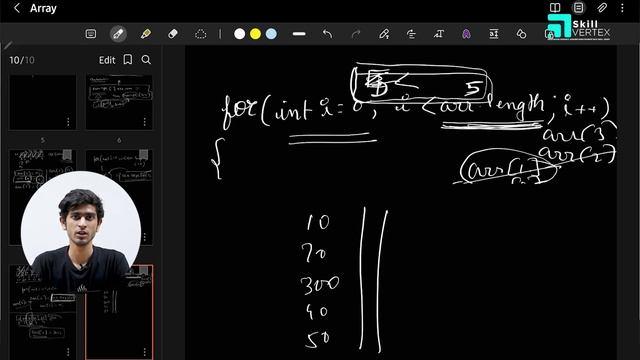640x360 pixels.
Task: Open options for page 6 thumbnail
Action: click(144, 237)
